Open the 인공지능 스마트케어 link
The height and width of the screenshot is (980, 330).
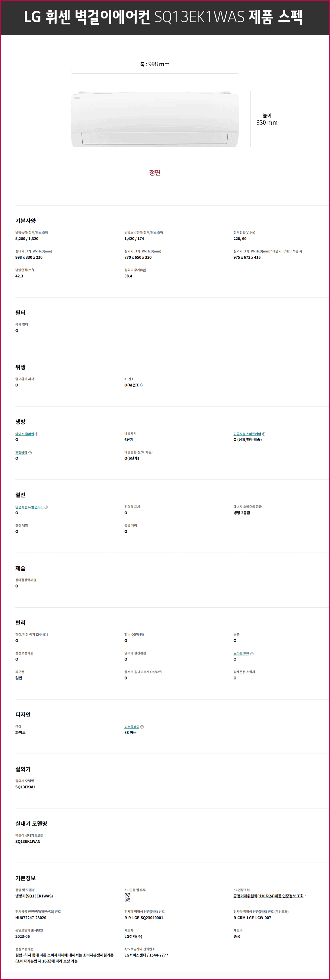pyautogui.click(x=247, y=434)
